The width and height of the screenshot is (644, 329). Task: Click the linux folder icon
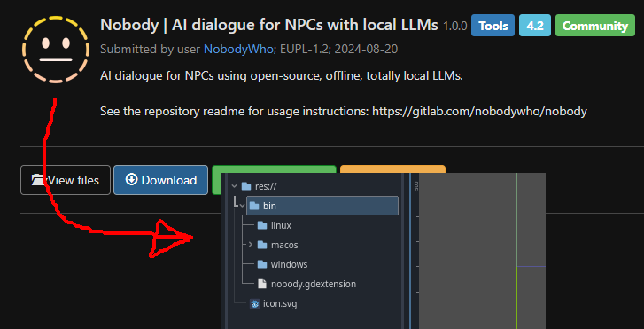[262, 225]
